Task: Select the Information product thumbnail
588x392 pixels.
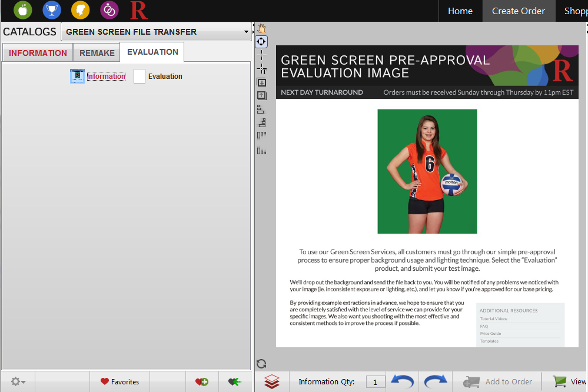Action: pyautogui.click(x=77, y=76)
